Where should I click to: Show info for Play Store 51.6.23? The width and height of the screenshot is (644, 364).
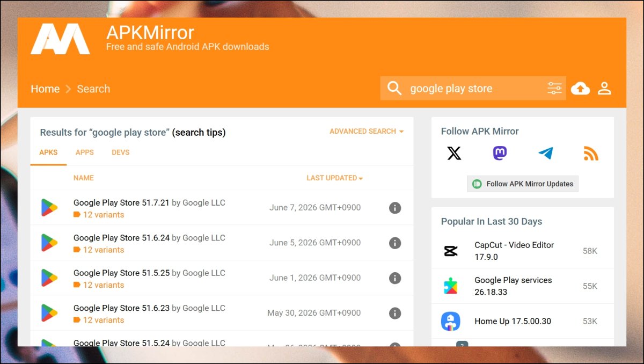coord(395,313)
